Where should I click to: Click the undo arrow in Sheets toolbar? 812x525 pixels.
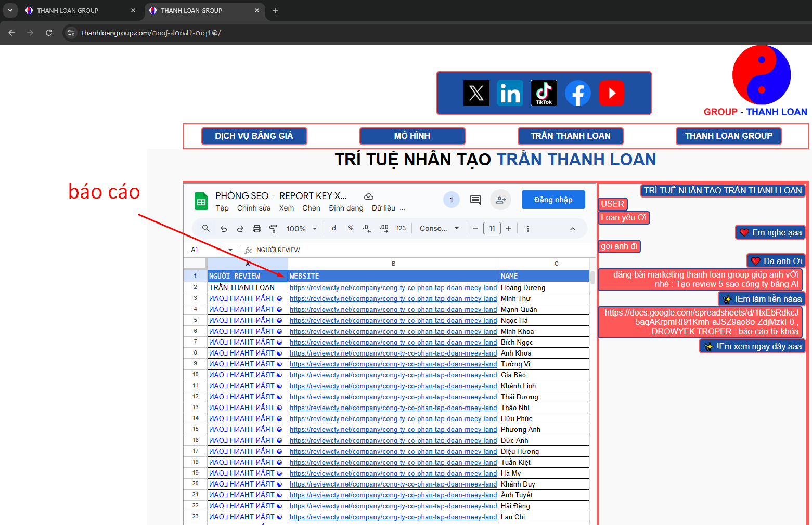click(x=224, y=229)
